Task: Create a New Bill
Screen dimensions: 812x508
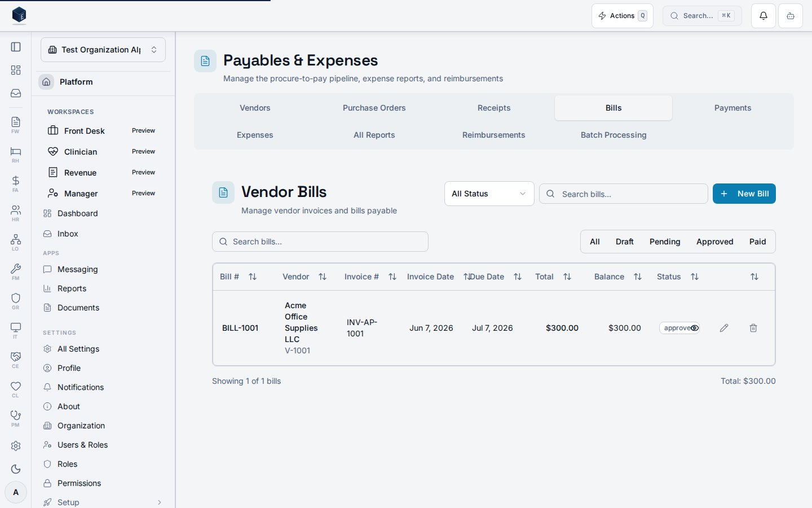Action: pos(744,194)
